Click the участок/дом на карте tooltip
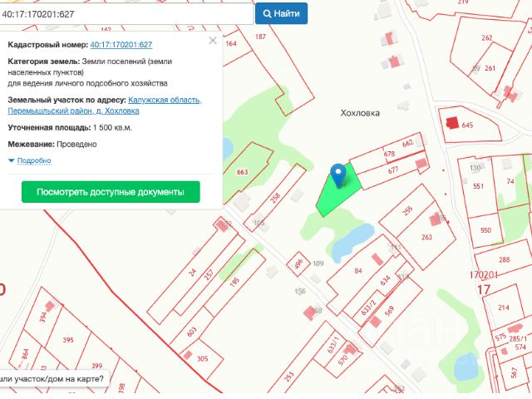 (53, 379)
